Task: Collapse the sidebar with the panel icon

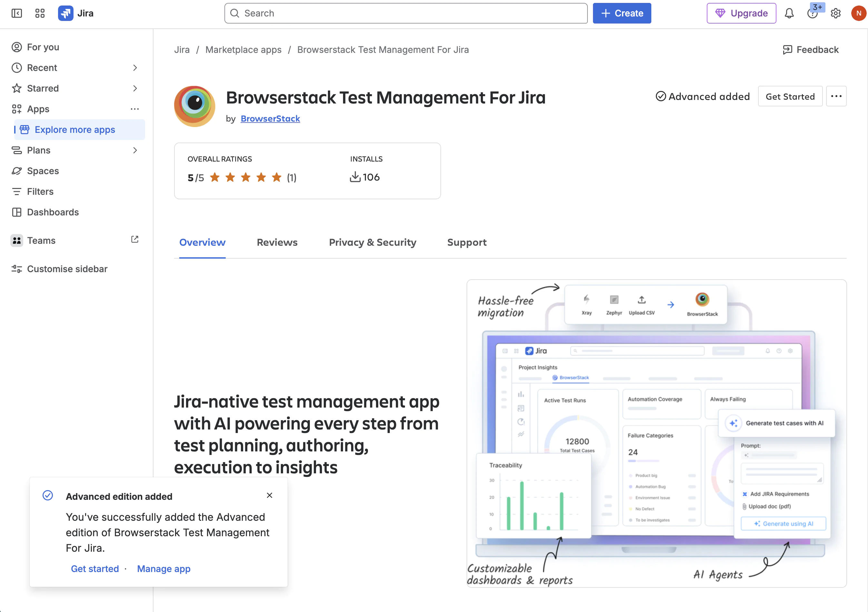Action: pyautogui.click(x=17, y=13)
